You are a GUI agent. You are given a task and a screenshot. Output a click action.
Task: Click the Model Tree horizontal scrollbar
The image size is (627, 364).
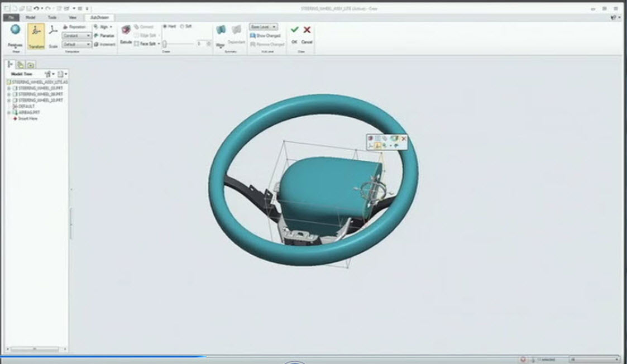tap(36, 349)
